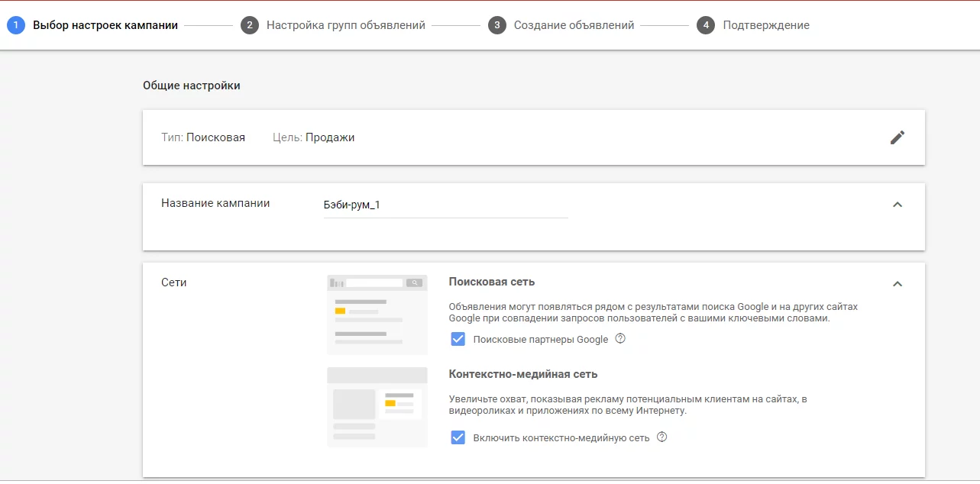The width and height of the screenshot is (980, 484).
Task: Click the campaign name field Бэби-рум_1
Action: click(x=446, y=205)
